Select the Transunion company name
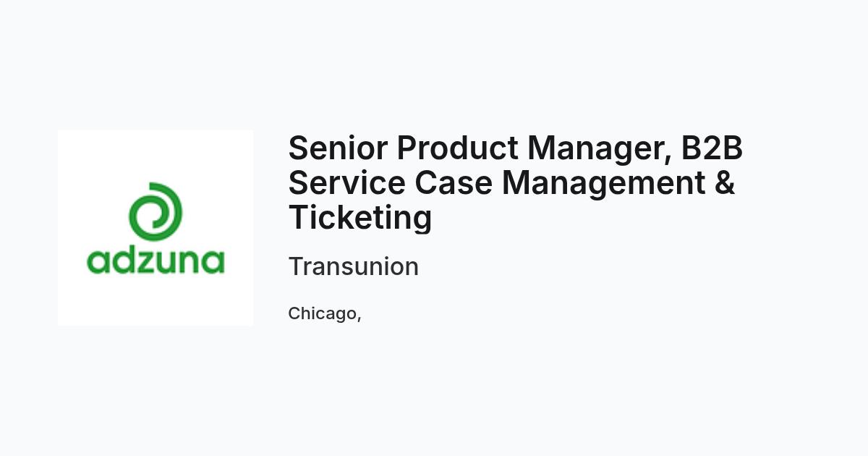This screenshot has width=868, height=456. tap(353, 266)
